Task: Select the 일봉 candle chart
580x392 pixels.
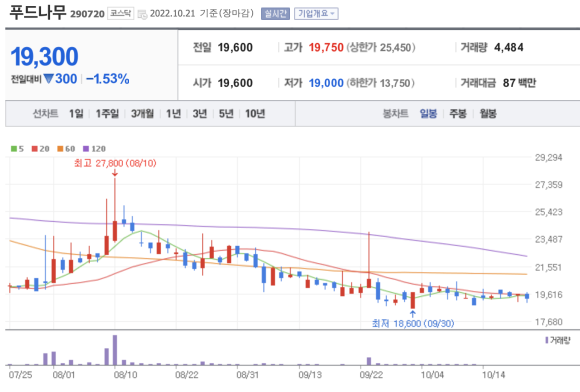Action: (428, 114)
